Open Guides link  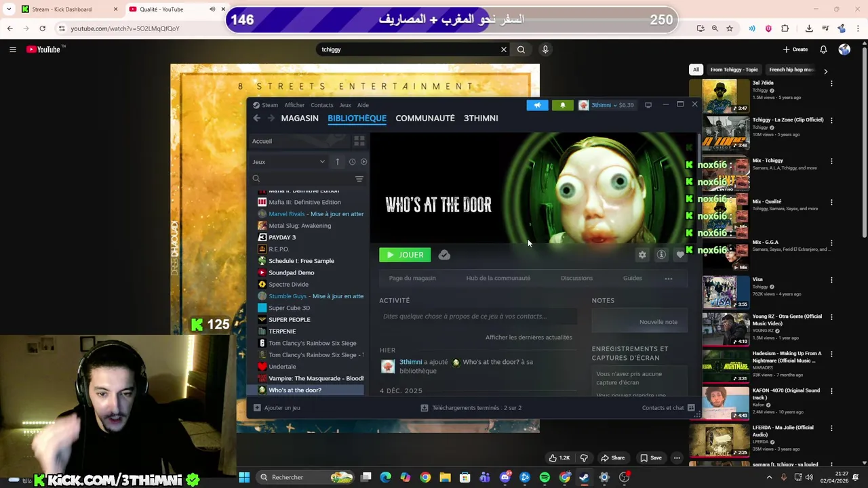point(633,278)
